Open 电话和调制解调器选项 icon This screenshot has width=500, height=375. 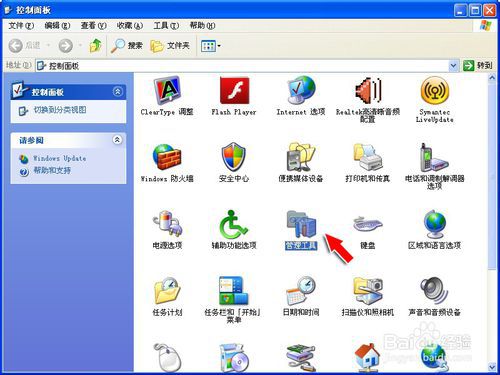click(435, 166)
